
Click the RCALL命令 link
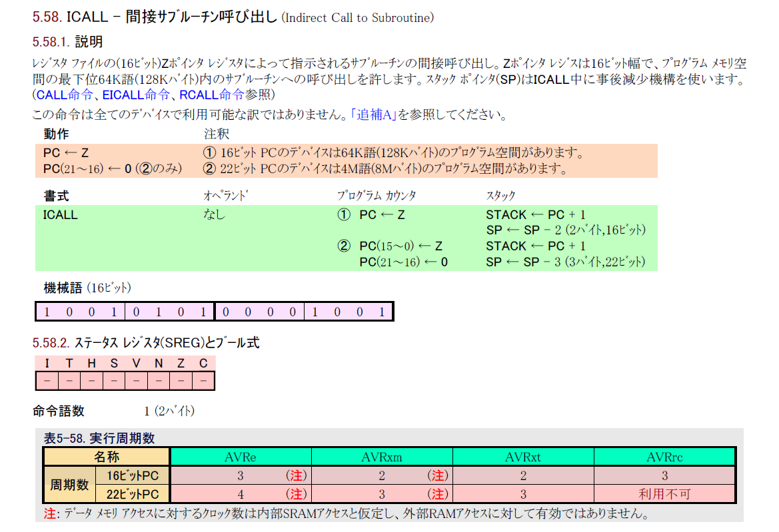(x=211, y=95)
